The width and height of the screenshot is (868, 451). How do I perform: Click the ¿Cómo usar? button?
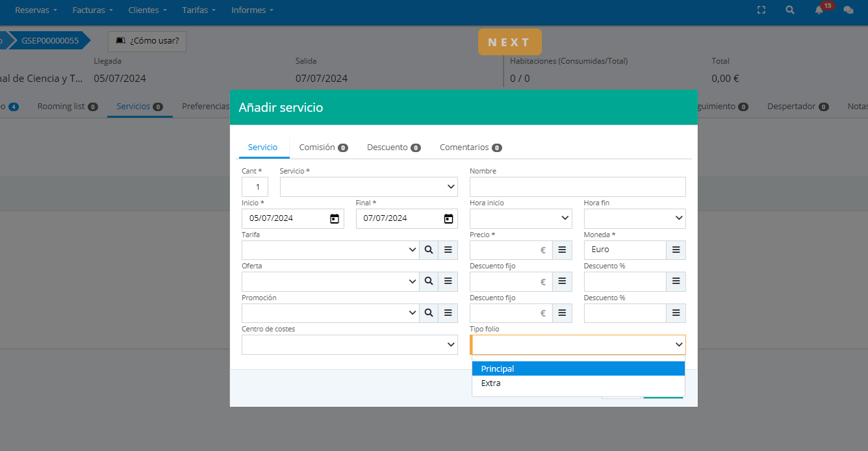click(147, 41)
